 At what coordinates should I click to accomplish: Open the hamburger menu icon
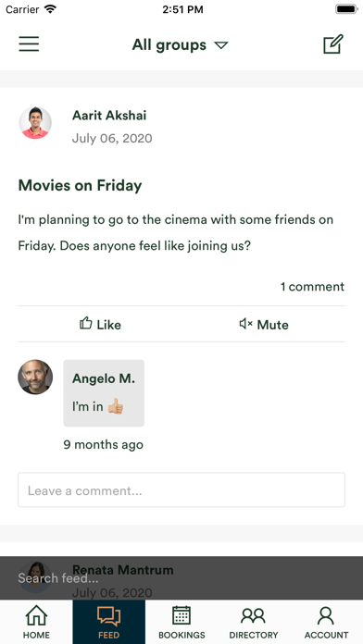pyautogui.click(x=29, y=43)
